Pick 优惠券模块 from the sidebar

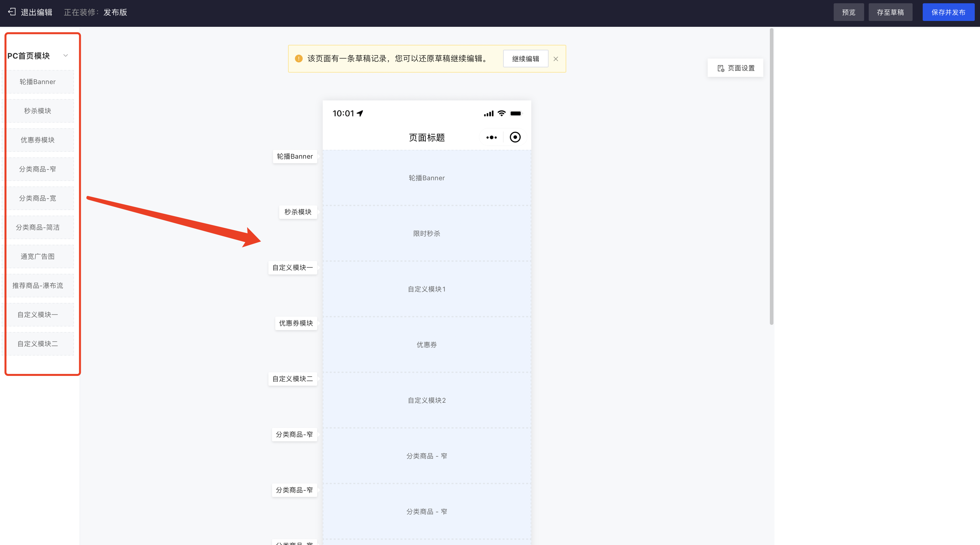38,140
